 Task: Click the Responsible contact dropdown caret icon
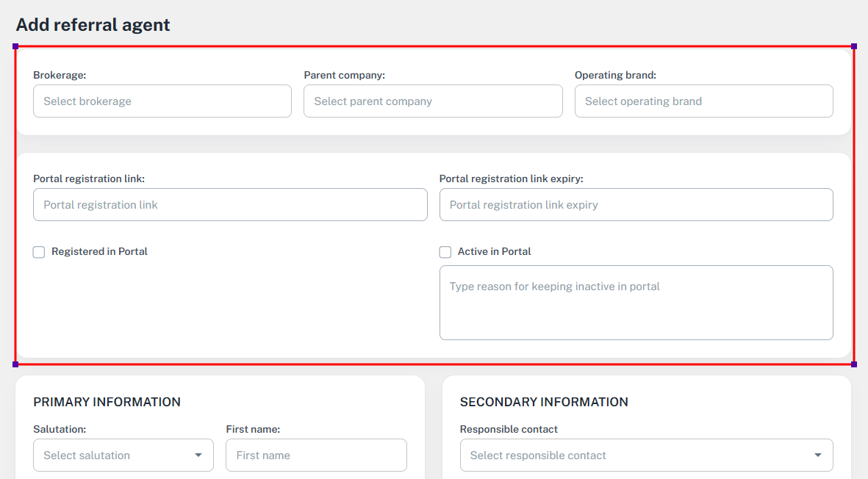coord(818,455)
